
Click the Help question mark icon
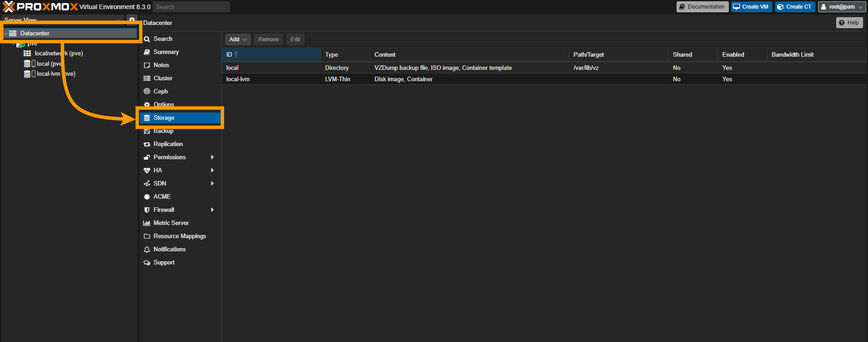click(842, 23)
